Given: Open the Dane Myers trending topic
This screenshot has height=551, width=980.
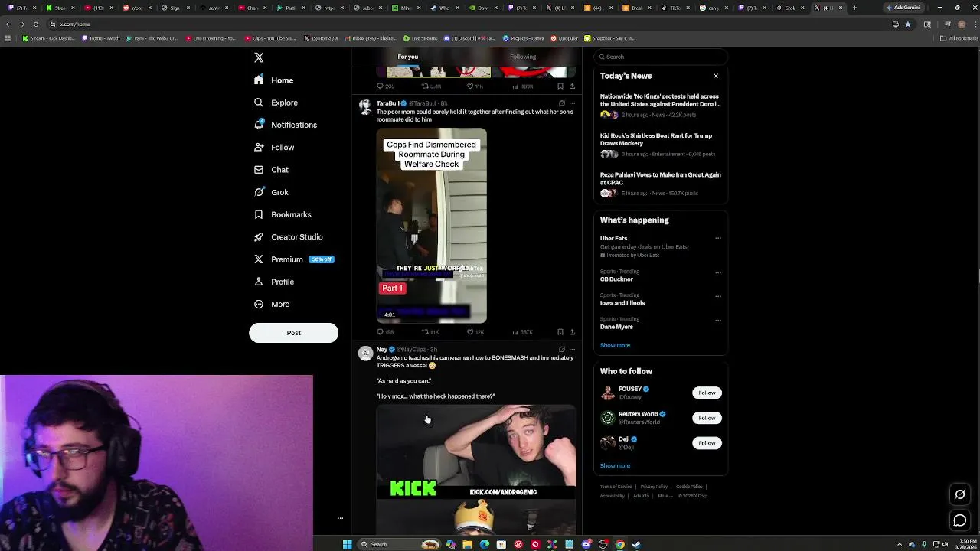Looking at the screenshot, I should (616, 327).
